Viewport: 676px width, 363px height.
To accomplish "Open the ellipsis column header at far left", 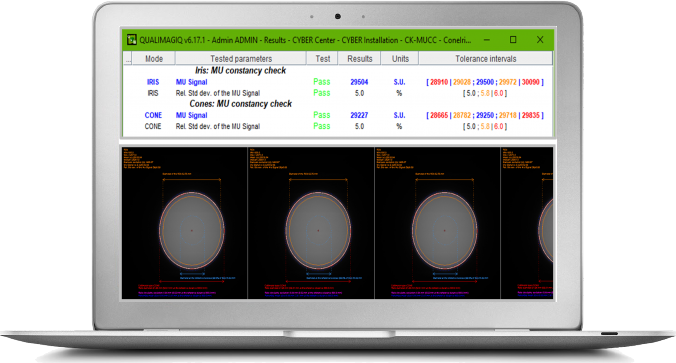I will pos(128,59).
